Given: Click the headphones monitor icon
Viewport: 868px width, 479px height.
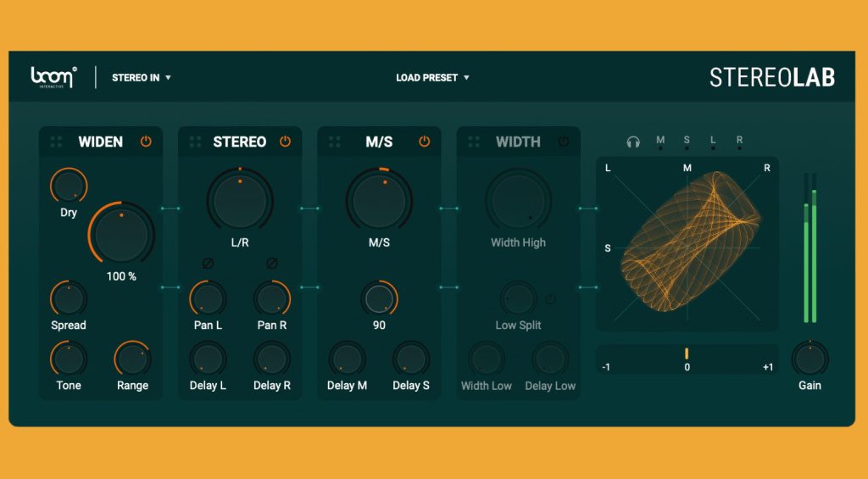Looking at the screenshot, I should (633, 142).
